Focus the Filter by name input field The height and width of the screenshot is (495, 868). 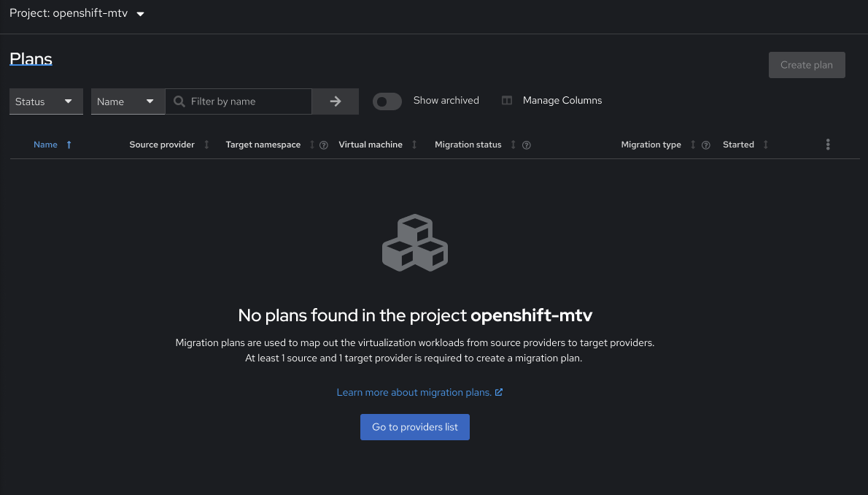239,101
